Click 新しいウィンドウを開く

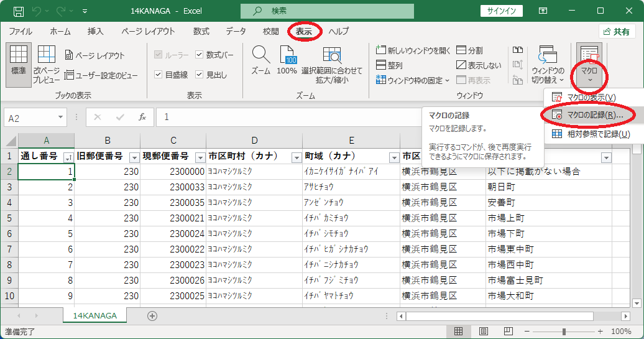pos(413,50)
